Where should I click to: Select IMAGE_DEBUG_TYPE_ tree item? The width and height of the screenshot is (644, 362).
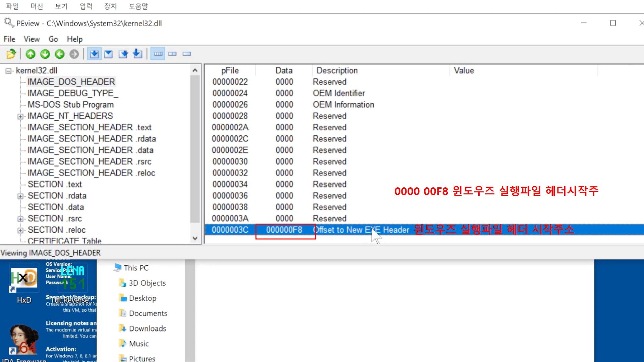[x=73, y=93]
